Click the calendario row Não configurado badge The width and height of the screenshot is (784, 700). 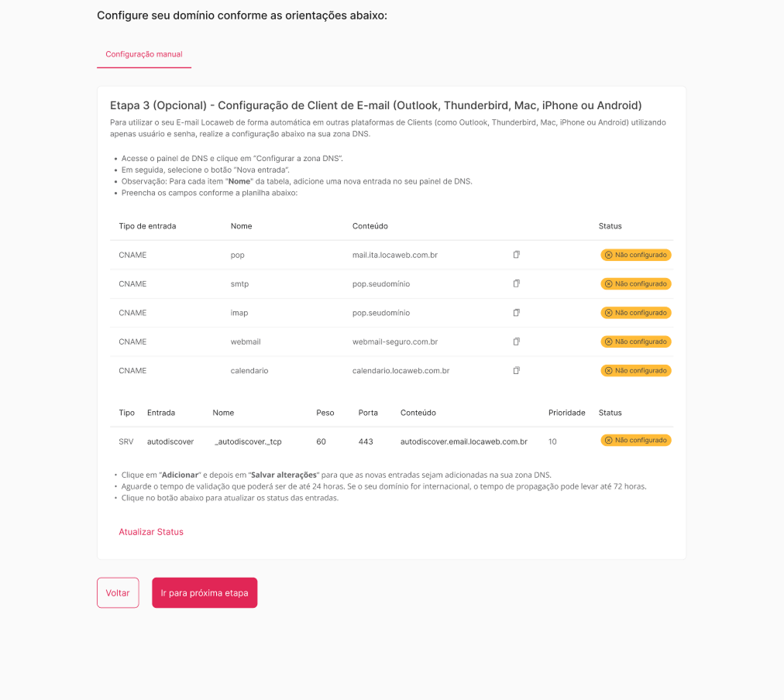(x=636, y=371)
